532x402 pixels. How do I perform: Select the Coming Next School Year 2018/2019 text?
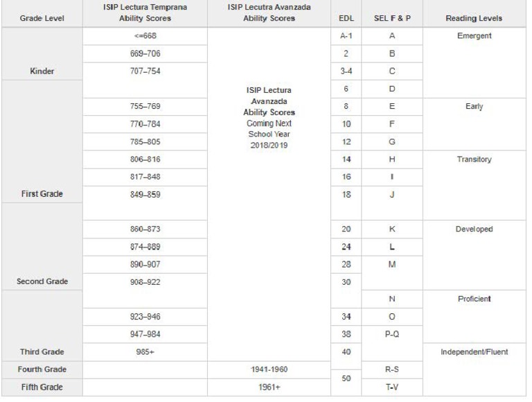pos(269,134)
